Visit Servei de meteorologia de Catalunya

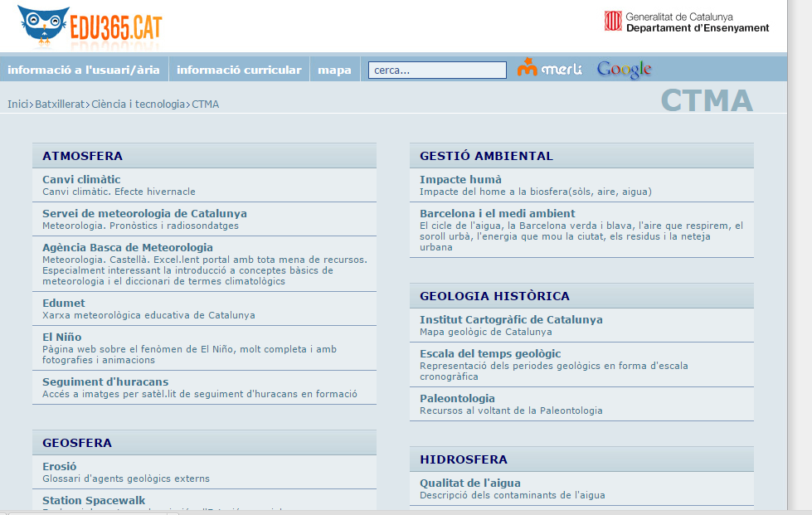click(144, 213)
